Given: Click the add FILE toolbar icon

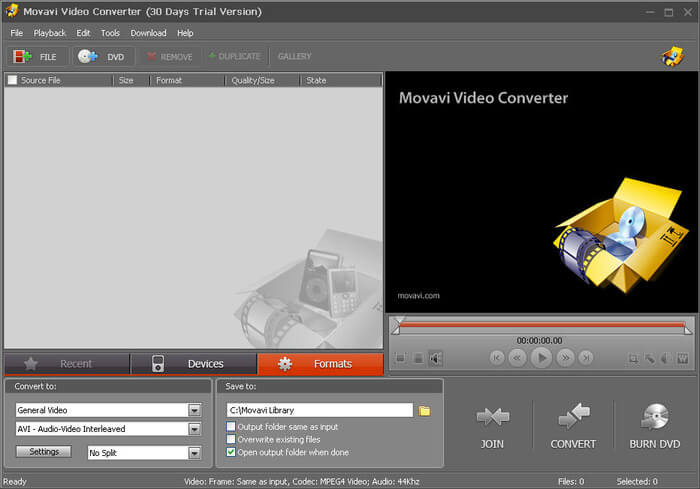Looking at the screenshot, I should pyautogui.click(x=22, y=57).
